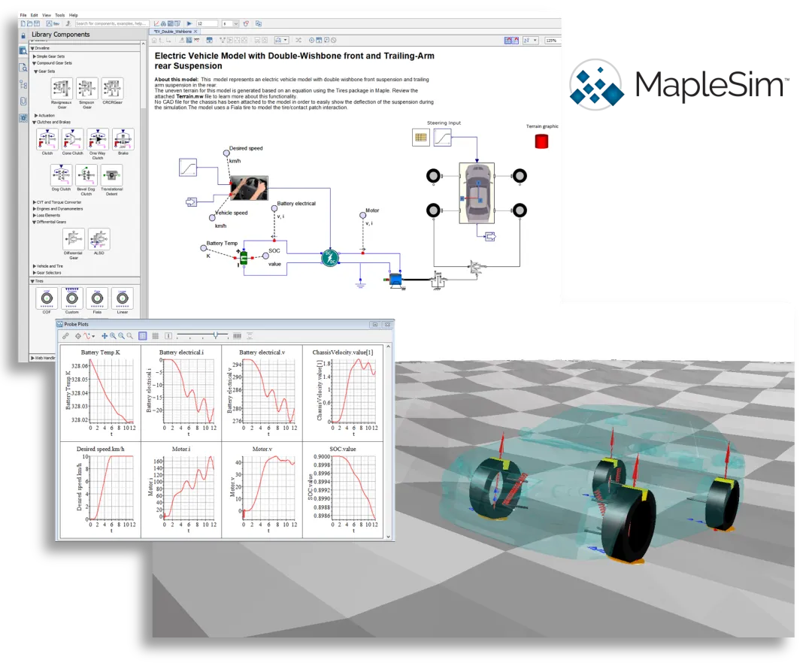Click the save document toolbar icon

click(x=37, y=23)
